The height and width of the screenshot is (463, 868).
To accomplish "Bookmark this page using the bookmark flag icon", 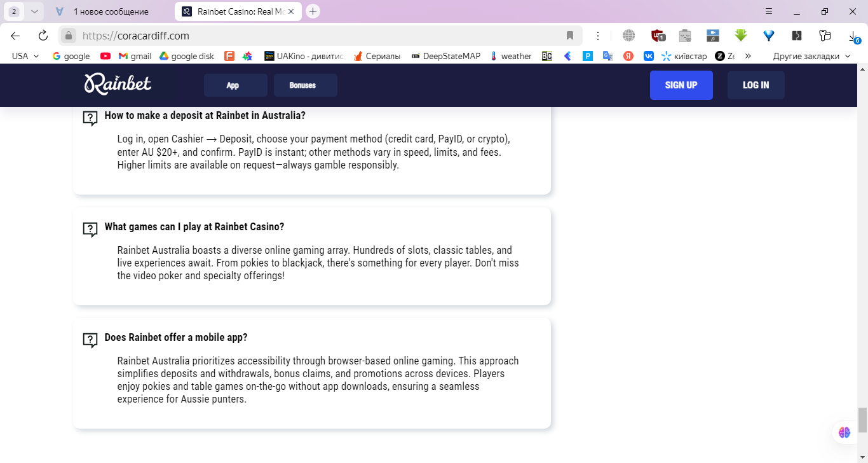I will [570, 36].
